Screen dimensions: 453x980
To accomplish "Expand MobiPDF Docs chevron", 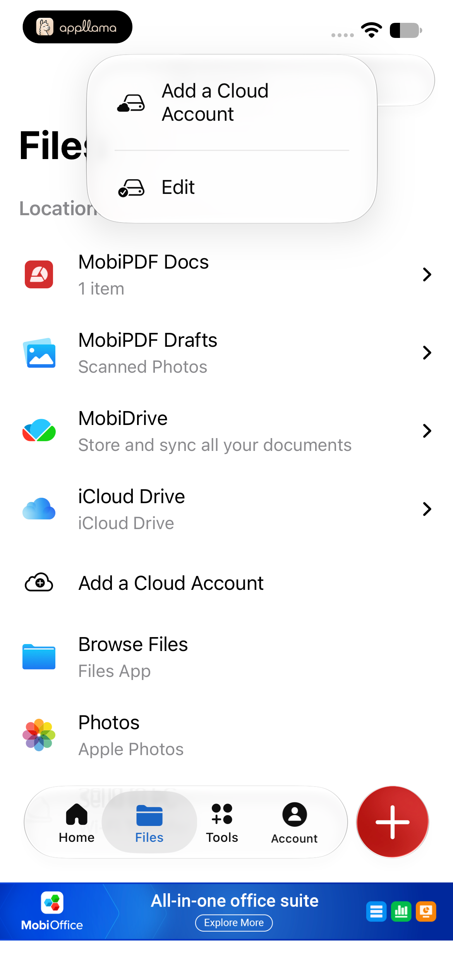I will coord(427,274).
